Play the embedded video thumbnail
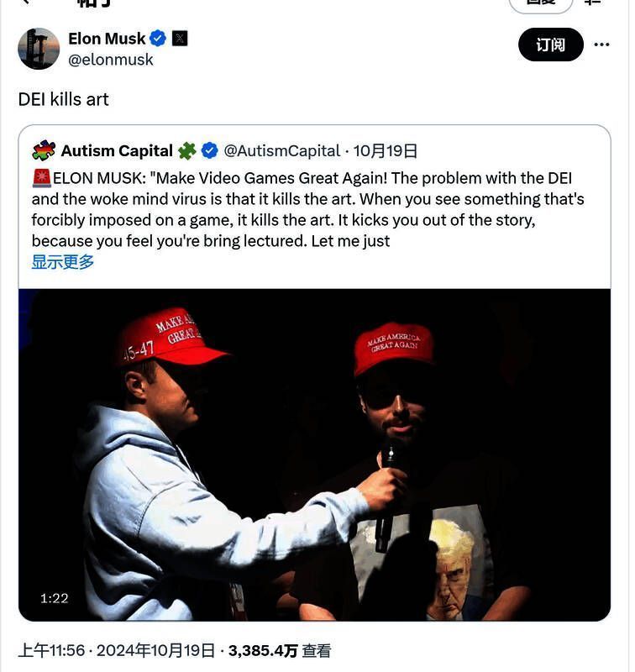 pos(314,454)
